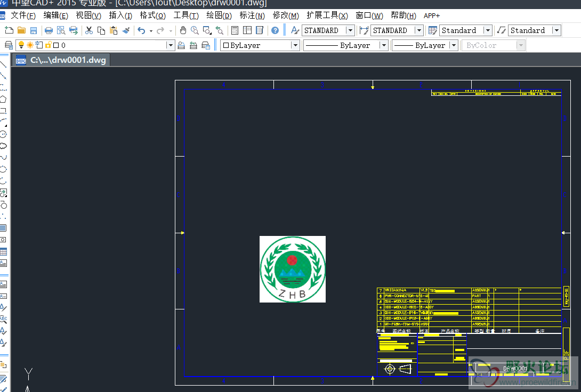The width and height of the screenshot is (581, 392).
Task: Open the Multileader Style icon
Action: [x=502, y=30]
